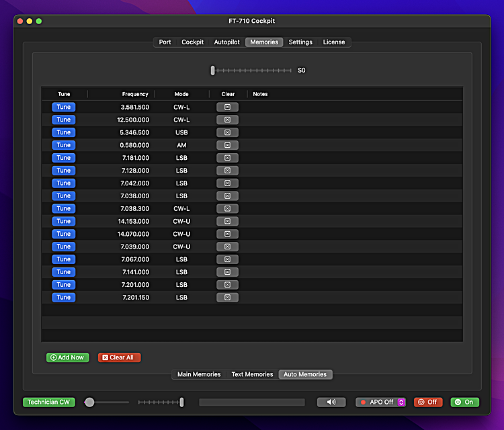Tune to 0.580.000 AM

64,145
